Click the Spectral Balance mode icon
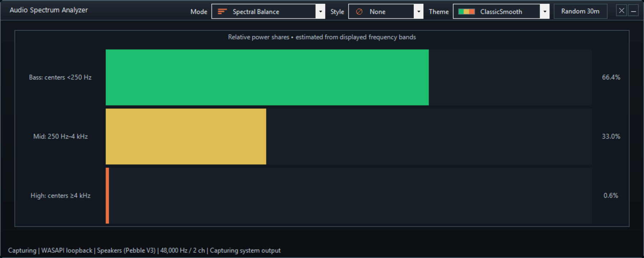Screen dimensions: 644x258 coord(222,11)
